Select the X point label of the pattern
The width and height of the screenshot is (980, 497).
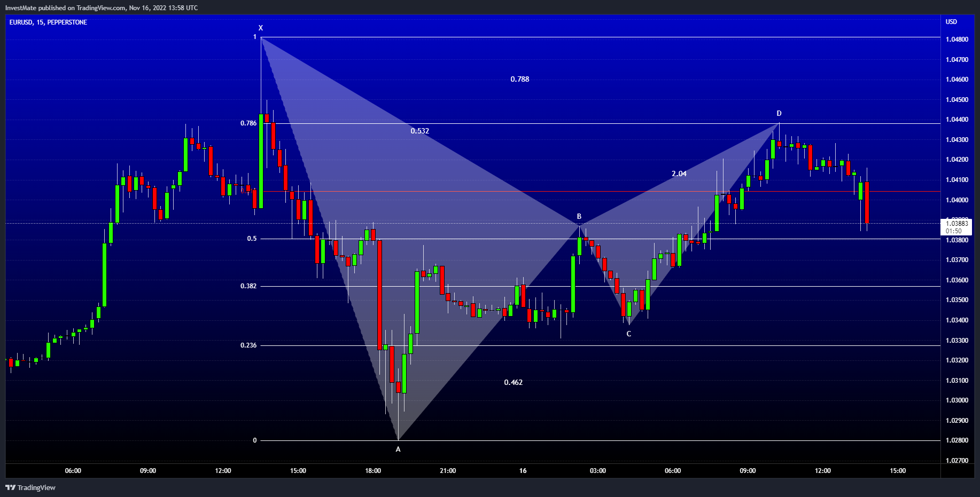tap(261, 28)
